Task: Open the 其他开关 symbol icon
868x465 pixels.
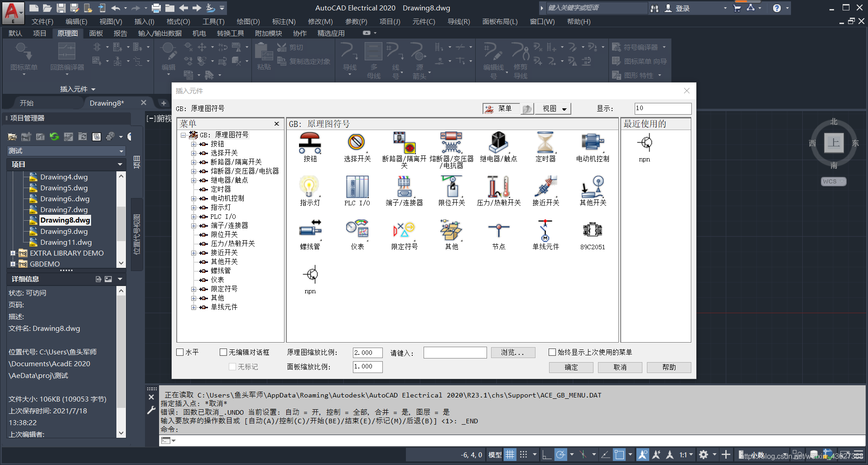Action: click(593, 186)
